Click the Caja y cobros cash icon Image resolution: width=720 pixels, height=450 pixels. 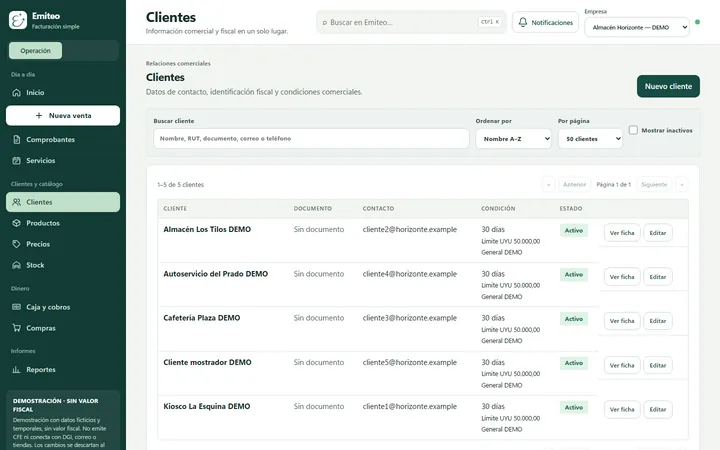[x=17, y=307]
